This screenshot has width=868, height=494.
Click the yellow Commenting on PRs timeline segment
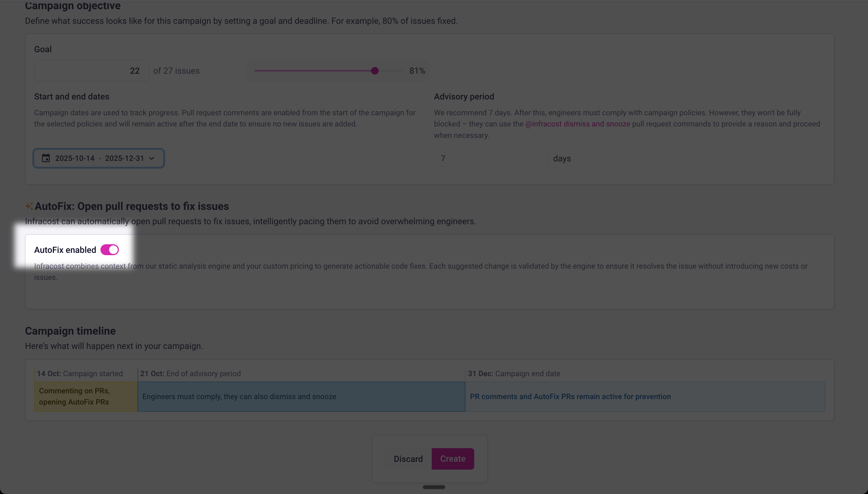pyautogui.click(x=86, y=396)
